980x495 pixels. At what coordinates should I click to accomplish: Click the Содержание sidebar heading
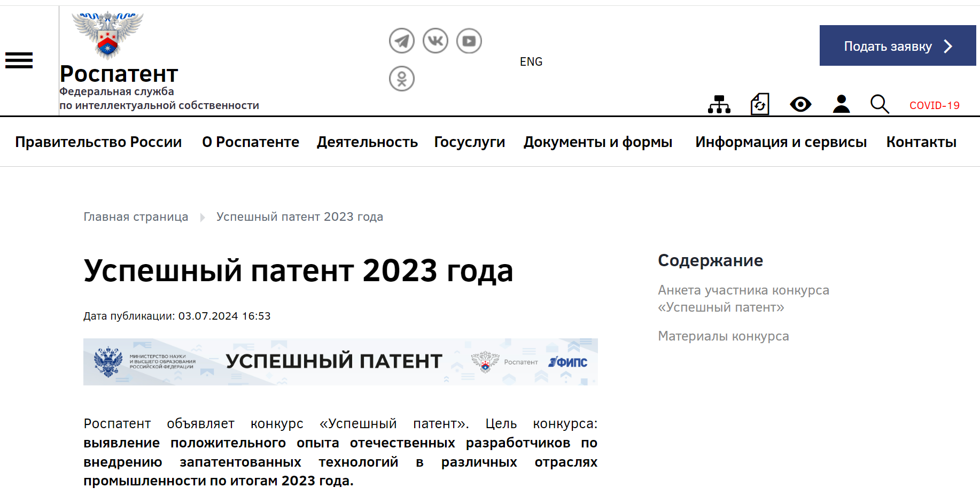710,260
